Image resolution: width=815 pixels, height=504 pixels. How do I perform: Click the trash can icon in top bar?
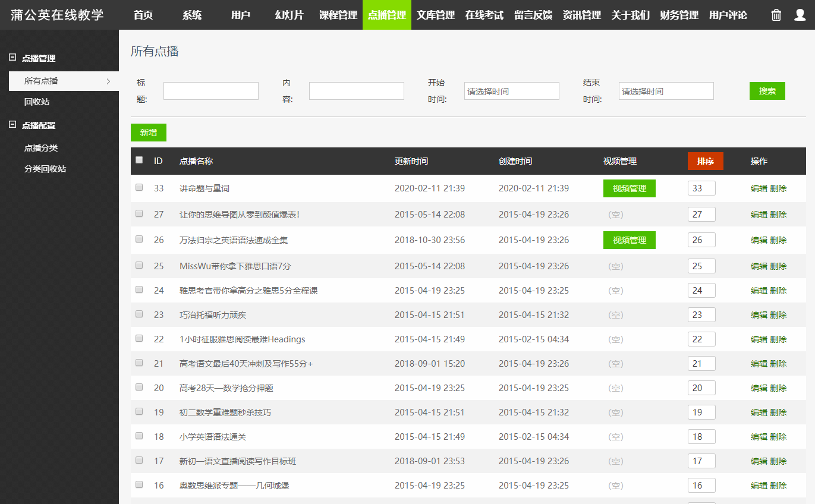pos(776,15)
